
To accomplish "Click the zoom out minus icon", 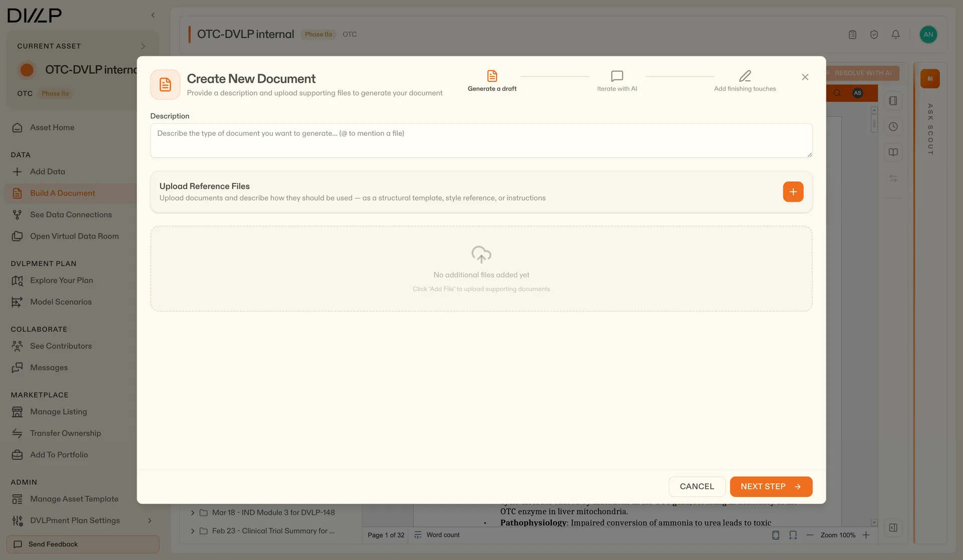I will [x=810, y=535].
